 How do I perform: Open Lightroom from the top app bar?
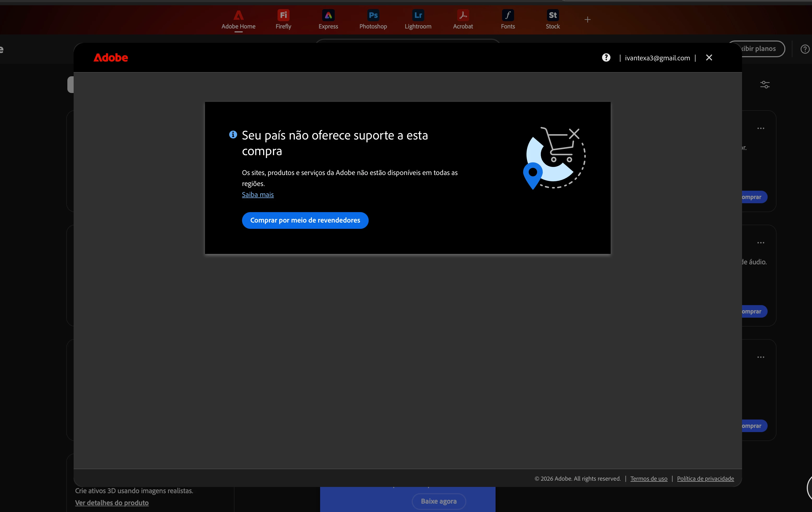click(x=418, y=20)
